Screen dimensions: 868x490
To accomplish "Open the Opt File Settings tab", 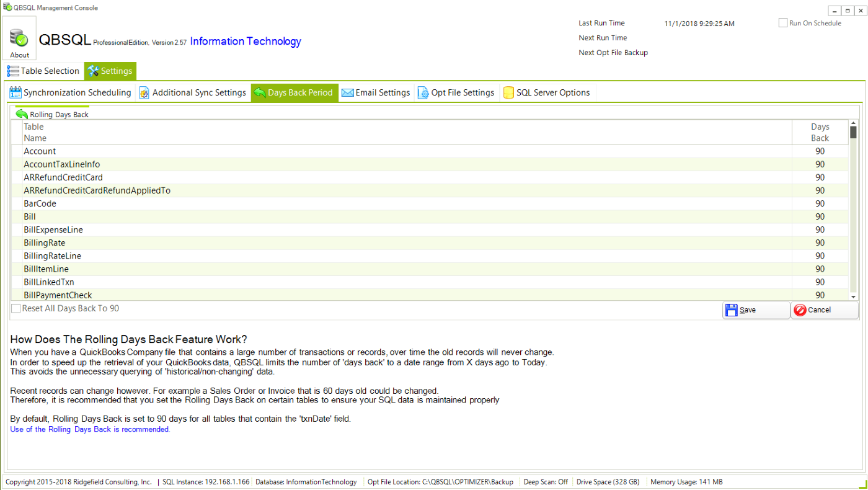I will pos(456,93).
